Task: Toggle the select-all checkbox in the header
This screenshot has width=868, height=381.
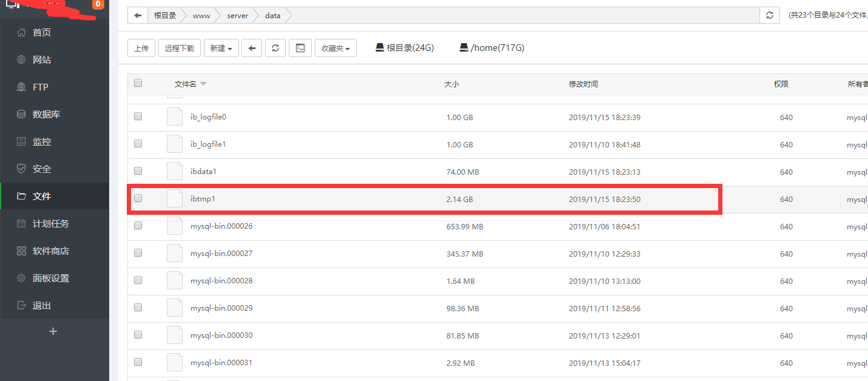Action: [138, 84]
